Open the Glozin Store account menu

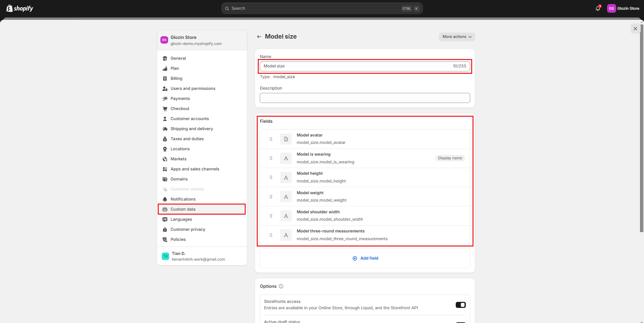click(624, 8)
